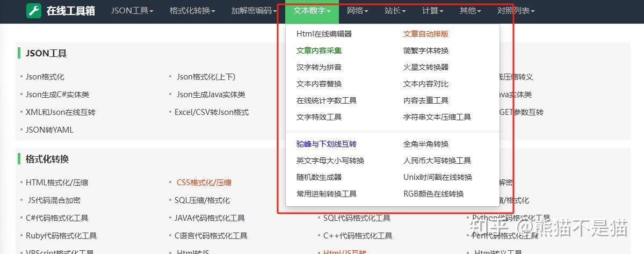Select 文字特效工具 menu entry
This screenshot has height=254, width=644.
[x=319, y=117]
